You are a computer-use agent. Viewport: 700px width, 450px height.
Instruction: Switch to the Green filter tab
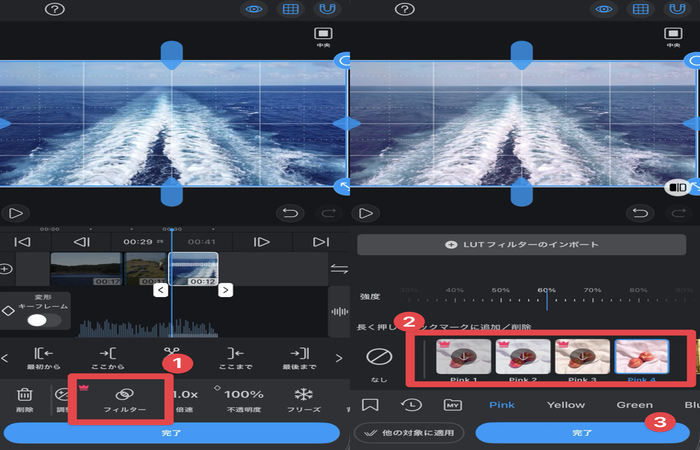(x=634, y=405)
